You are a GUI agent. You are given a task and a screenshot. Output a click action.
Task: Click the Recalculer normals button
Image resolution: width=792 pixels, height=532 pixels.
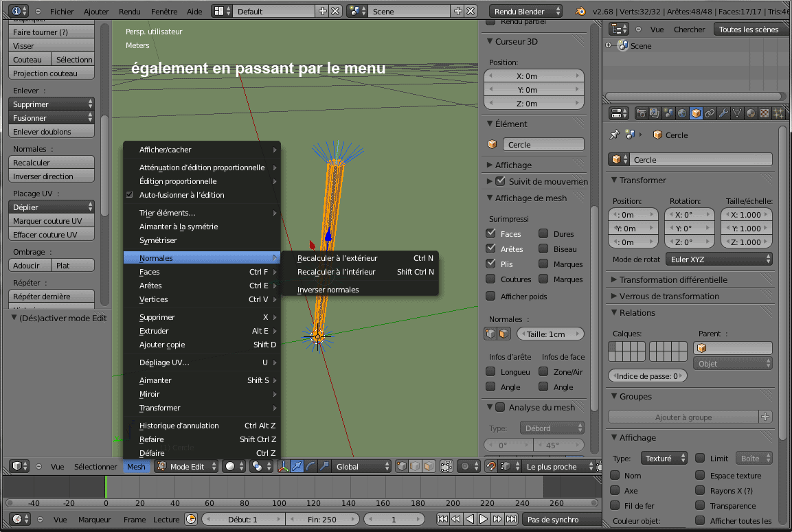pyautogui.click(x=52, y=163)
